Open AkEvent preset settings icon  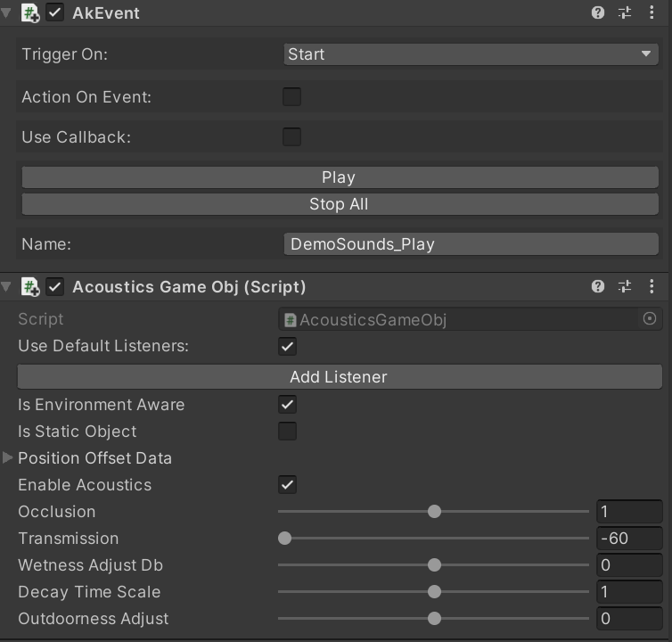pos(625,12)
